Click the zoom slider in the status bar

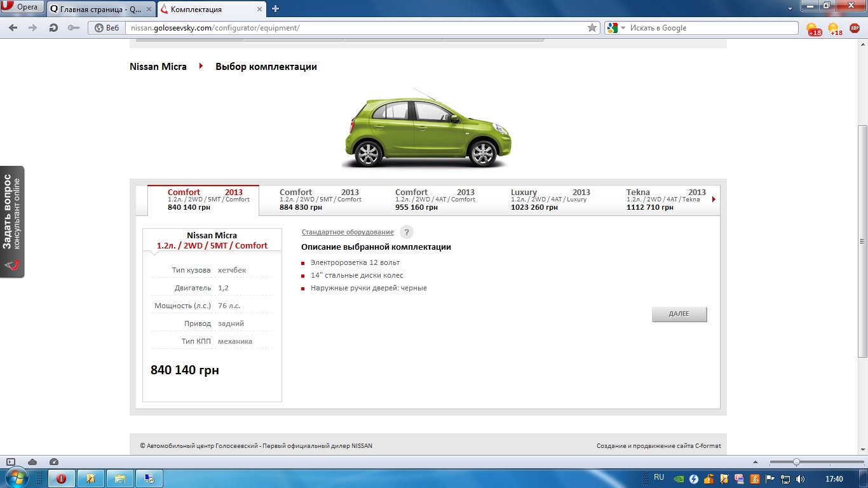pos(796,462)
